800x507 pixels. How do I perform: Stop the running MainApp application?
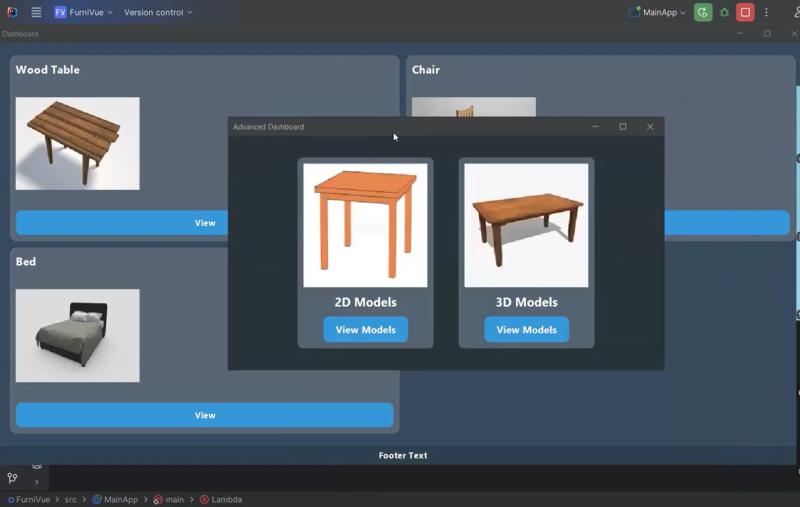pyautogui.click(x=745, y=13)
